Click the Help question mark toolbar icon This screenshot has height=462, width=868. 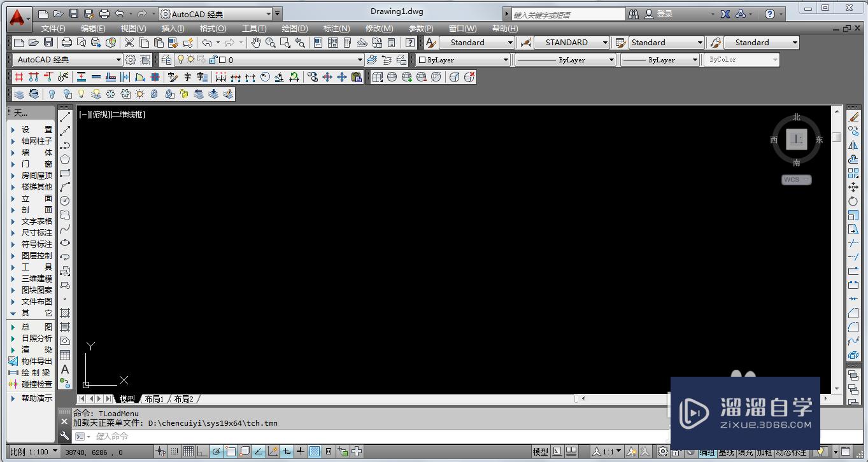click(x=411, y=43)
